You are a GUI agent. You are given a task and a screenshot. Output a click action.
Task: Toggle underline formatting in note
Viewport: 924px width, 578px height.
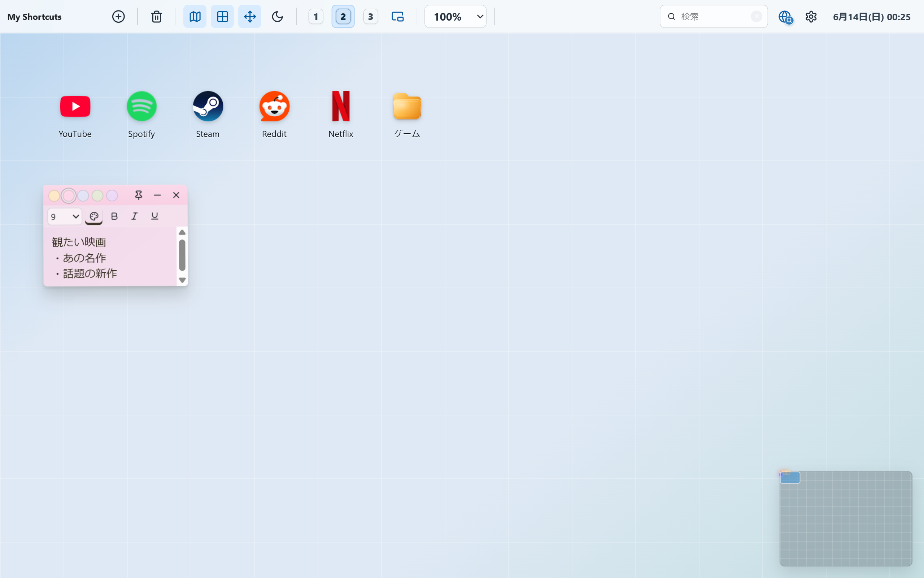(x=154, y=216)
